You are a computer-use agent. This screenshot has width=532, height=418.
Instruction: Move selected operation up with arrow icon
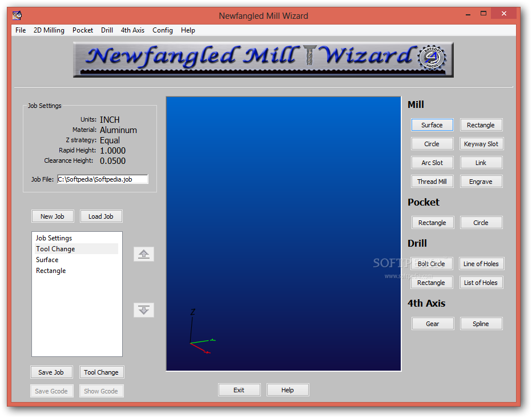144,254
